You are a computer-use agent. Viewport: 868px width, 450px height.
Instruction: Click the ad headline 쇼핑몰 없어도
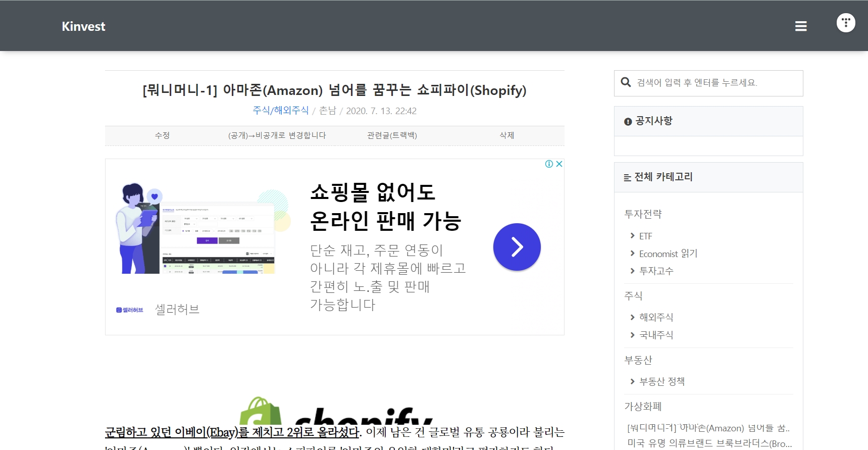(x=373, y=192)
